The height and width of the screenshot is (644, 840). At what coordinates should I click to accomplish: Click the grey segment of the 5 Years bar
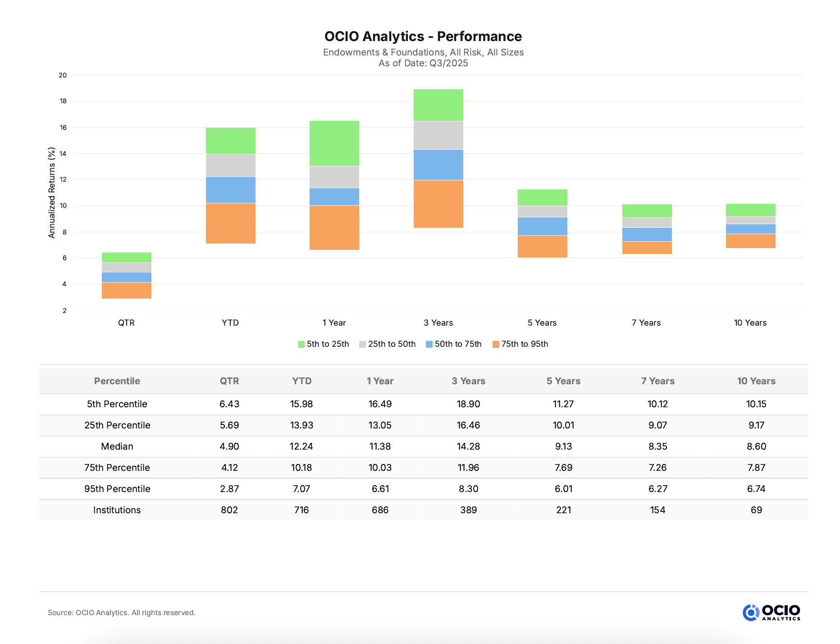(x=542, y=212)
